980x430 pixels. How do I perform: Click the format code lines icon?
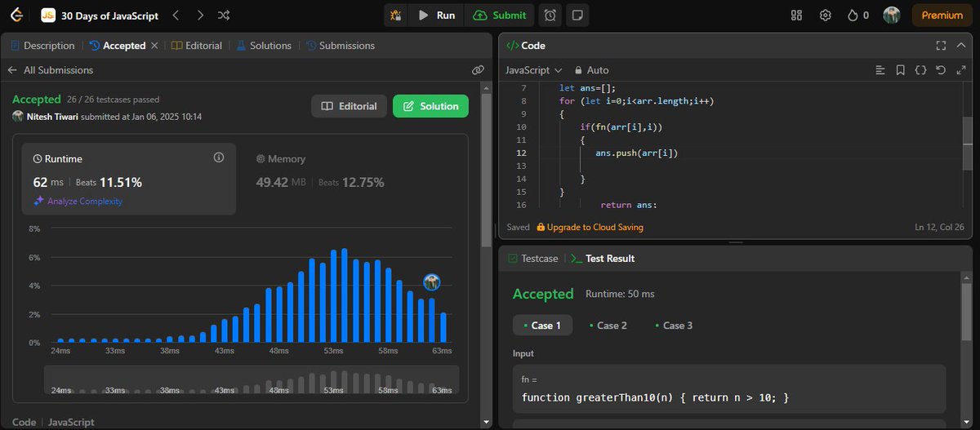880,70
